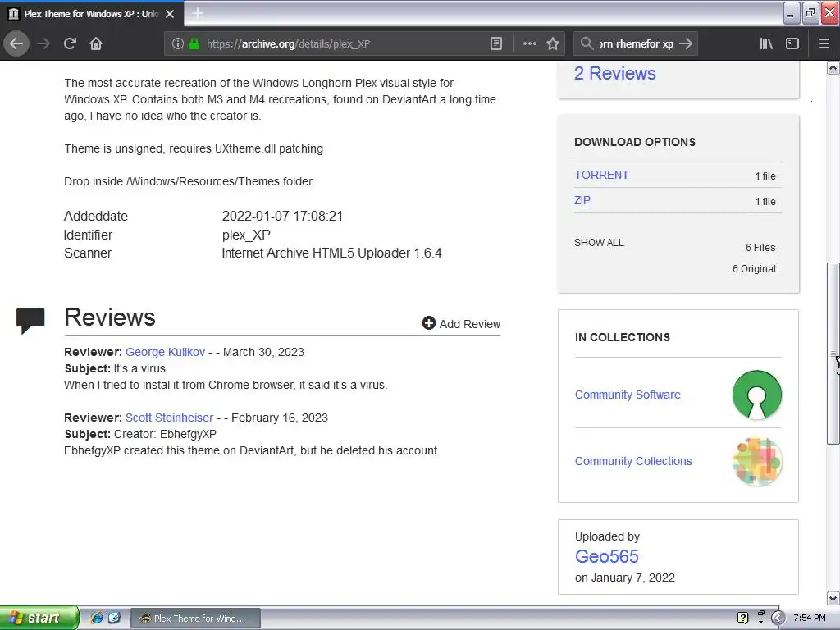Viewport: 840px width, 630px height.
Task: Click SHOW ALL download files
Action: [x=599, y=243]
